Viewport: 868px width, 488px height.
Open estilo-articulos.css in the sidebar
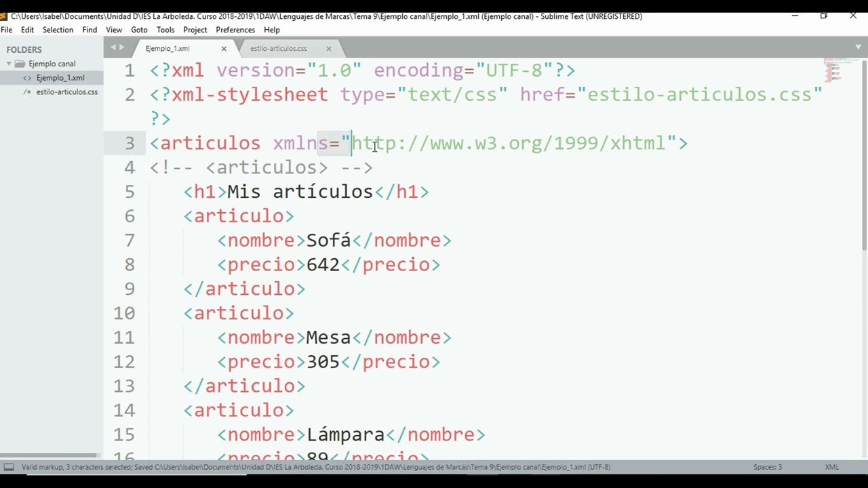[x=67, y=92]
